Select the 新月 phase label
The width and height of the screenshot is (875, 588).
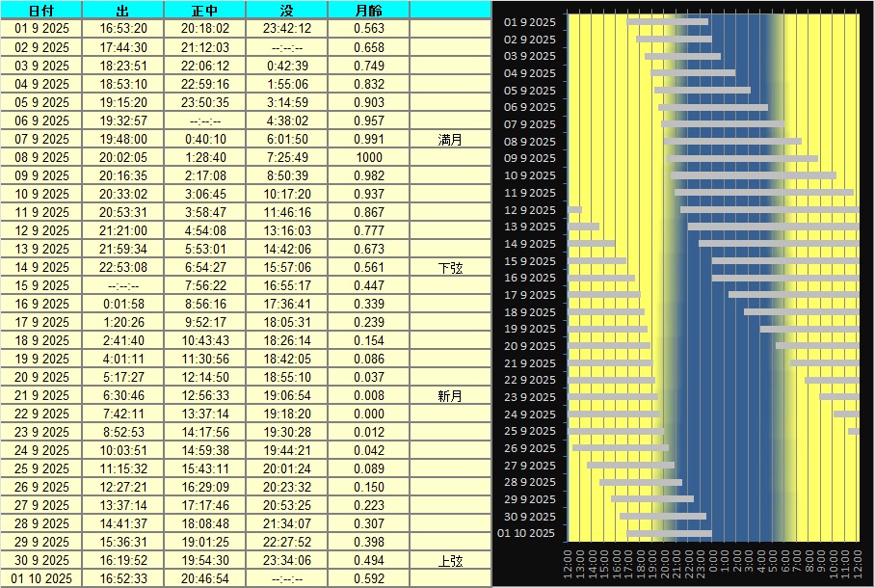[x=450, y=395]
